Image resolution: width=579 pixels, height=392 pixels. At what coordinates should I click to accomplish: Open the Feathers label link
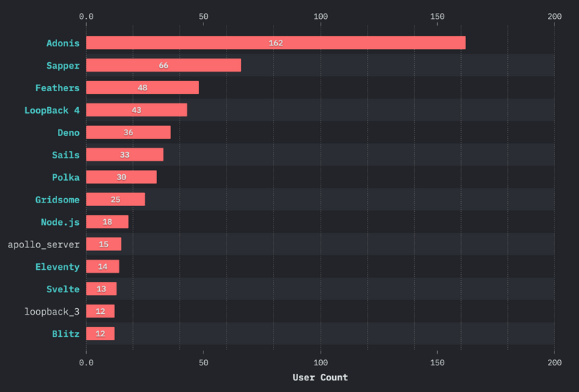pos(57,88)
